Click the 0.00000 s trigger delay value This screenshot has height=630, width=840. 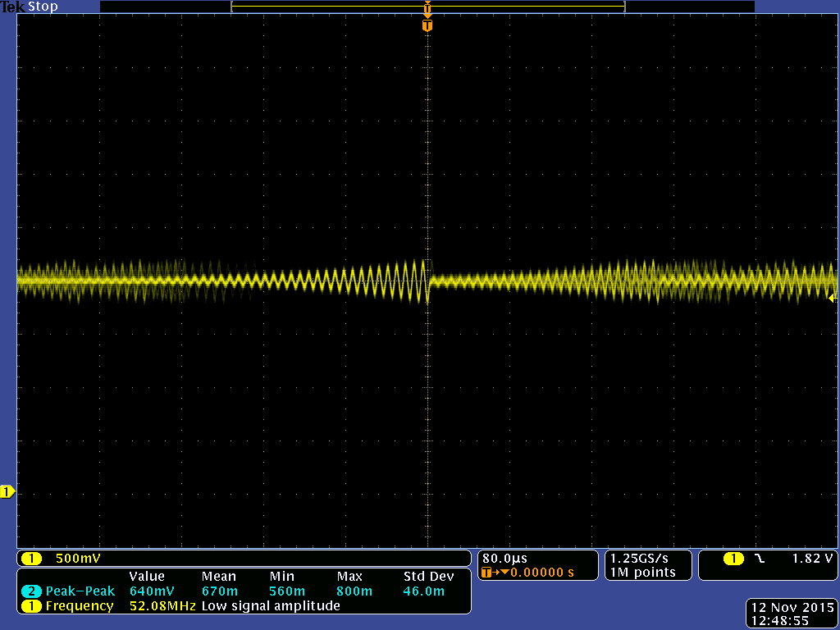pos(541,573)
